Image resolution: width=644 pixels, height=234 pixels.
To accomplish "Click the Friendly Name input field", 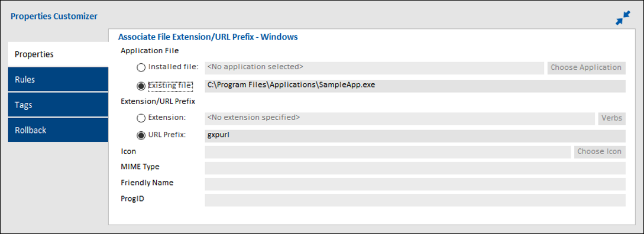I will [415, 184].
